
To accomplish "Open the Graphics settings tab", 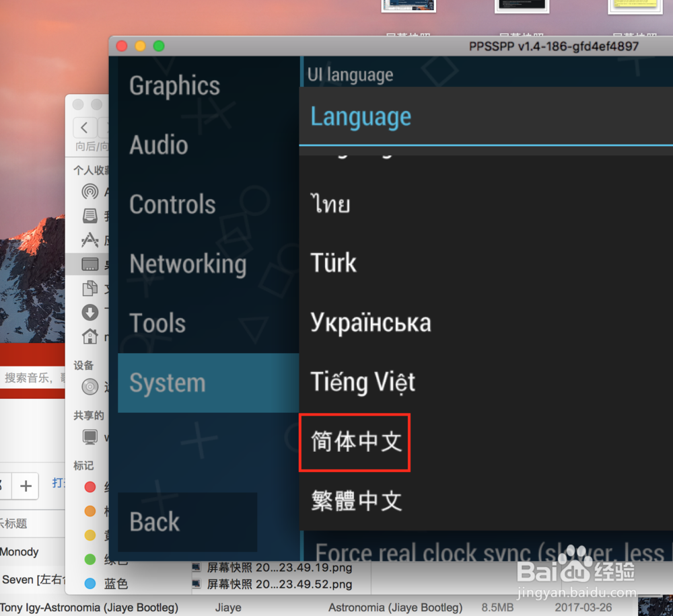I will pos(208,86).
